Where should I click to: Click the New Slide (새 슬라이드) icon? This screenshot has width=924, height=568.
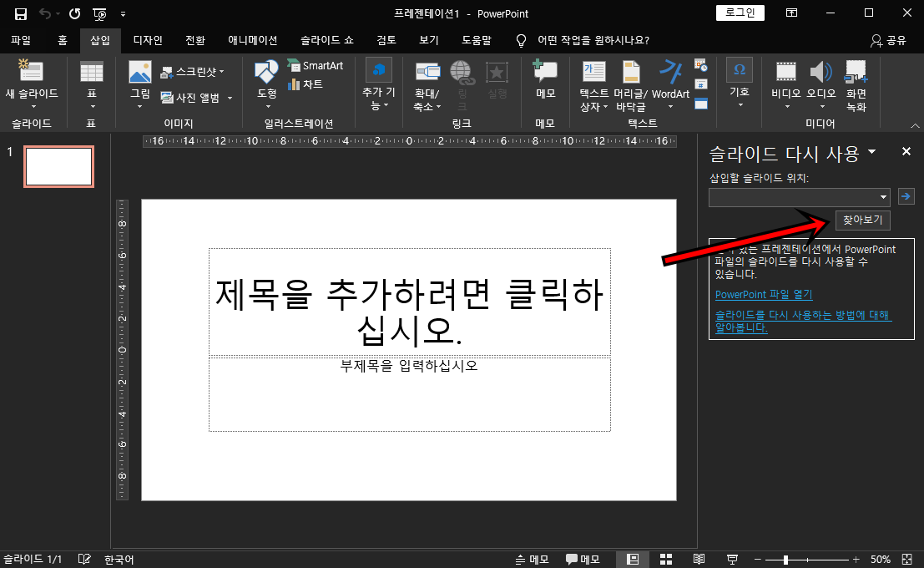[31, 71]
